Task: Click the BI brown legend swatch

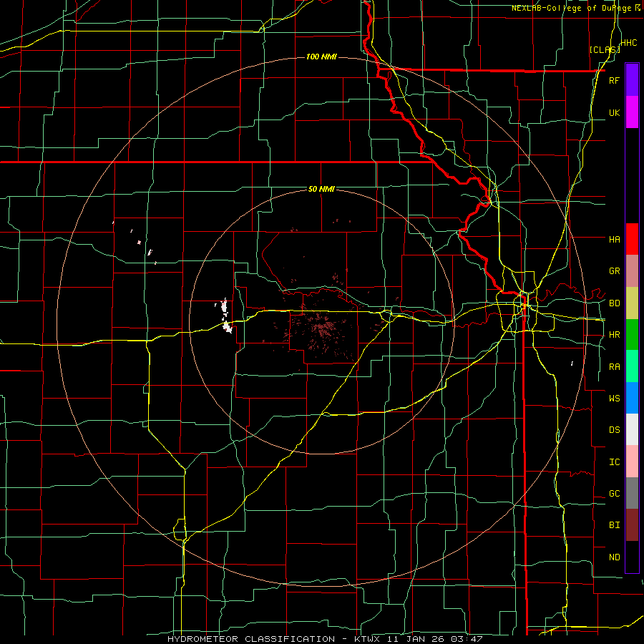Action: click(x=632, y=525)
